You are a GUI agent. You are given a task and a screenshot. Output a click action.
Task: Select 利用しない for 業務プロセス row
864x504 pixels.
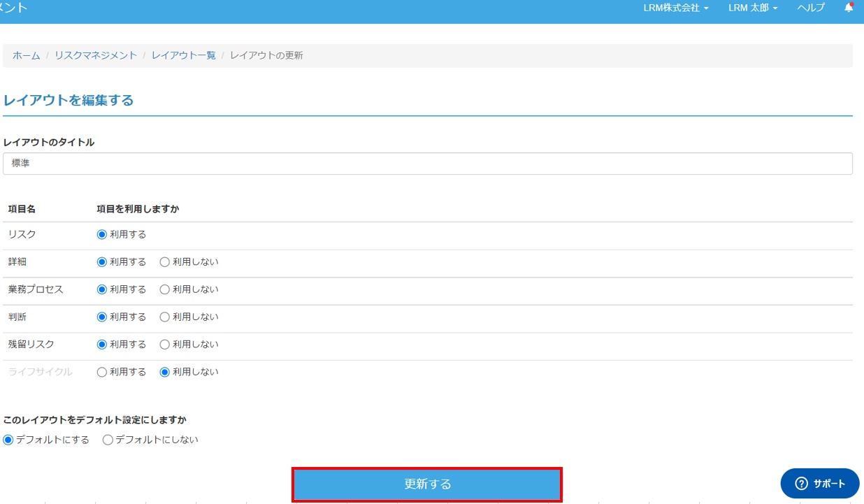[165, 289]
